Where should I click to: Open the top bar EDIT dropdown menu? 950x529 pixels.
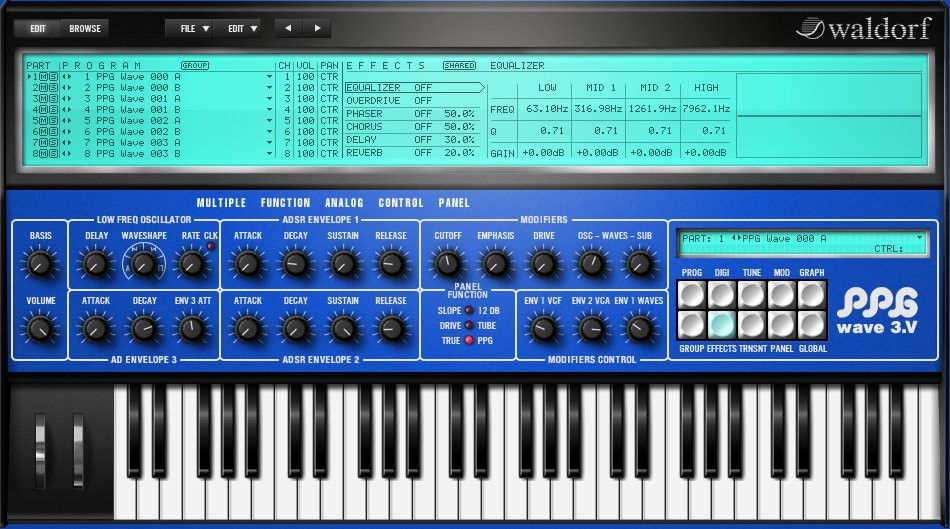[240, 28]
